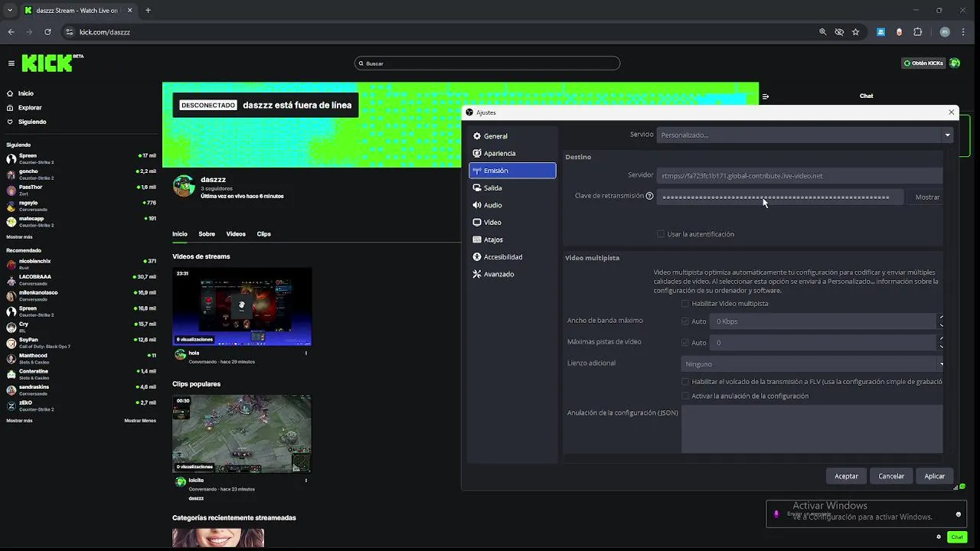Enable Habilitar Vídeo multipista checkbox

pyautogui.click(x=685, y=304)
